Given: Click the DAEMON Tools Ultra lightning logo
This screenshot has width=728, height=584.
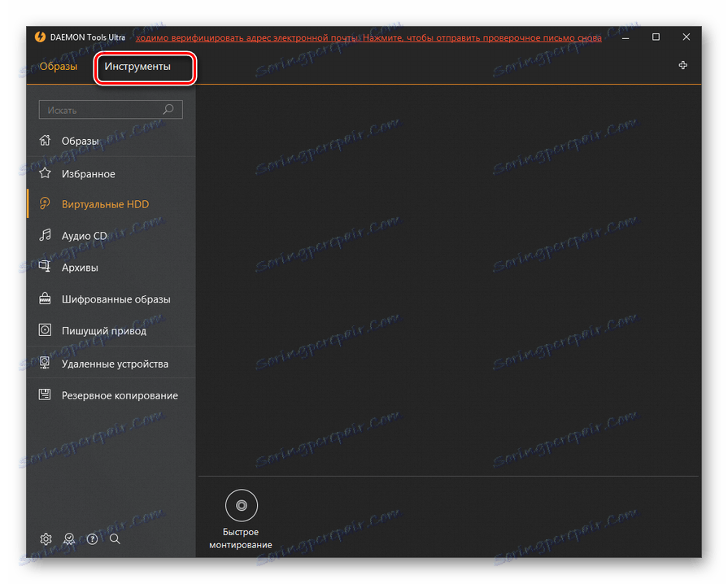Looking at the screenshot, I should coord(41,37).
